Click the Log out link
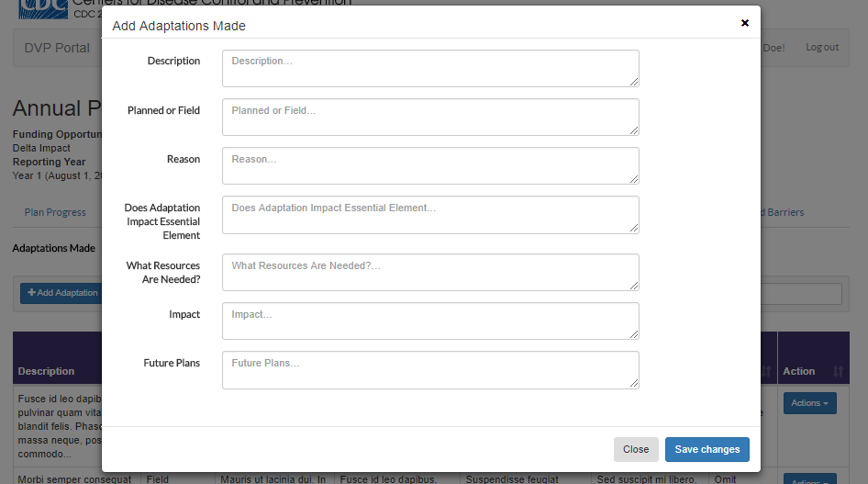 pos(822,48)
